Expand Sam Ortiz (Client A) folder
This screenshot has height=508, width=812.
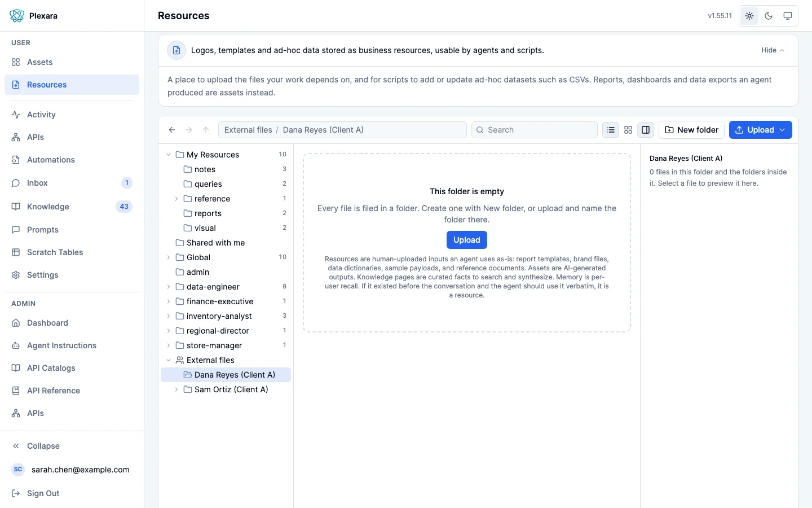coord(176,389)
